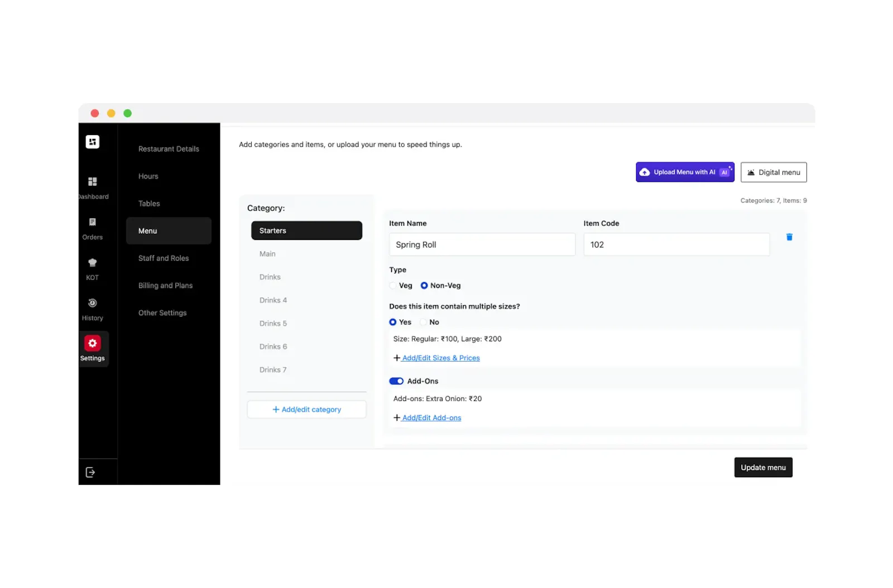Click the Add/edit category button
Image resolution: width=893 pixels, height=588 pixels.
coord(306,409)
